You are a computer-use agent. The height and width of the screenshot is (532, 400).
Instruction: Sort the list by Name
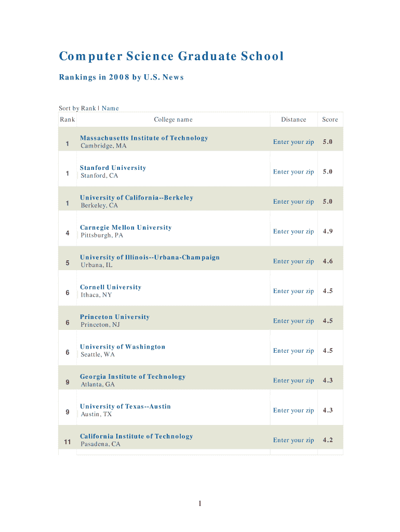[x=110, y=108]
